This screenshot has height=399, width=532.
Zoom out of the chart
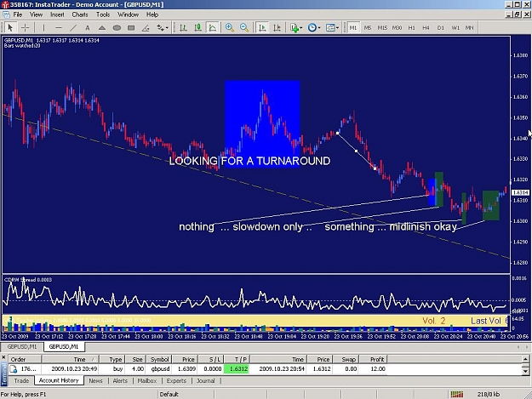click(244, 27)
